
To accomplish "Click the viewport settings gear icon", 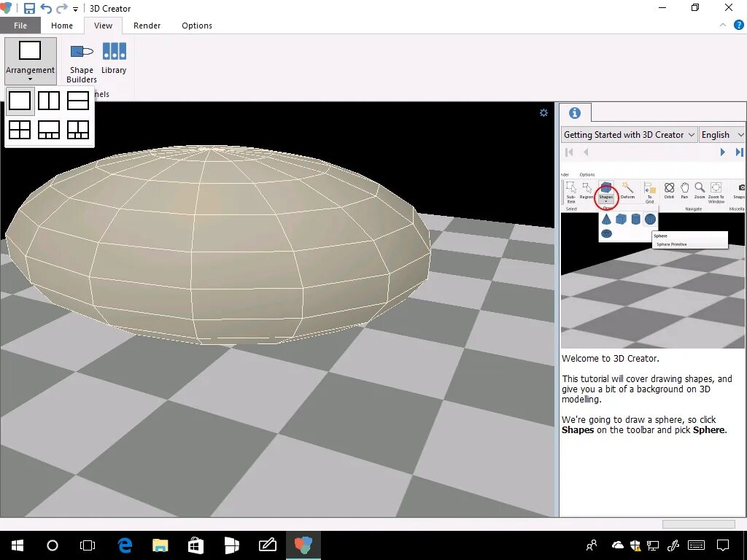I will [x=543, y=113].
